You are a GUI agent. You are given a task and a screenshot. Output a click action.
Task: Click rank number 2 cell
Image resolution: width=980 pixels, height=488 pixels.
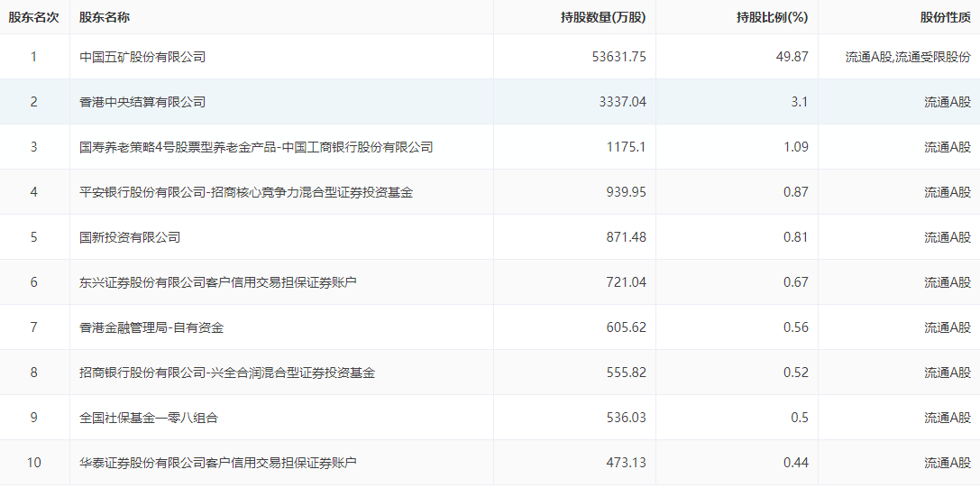33,102
